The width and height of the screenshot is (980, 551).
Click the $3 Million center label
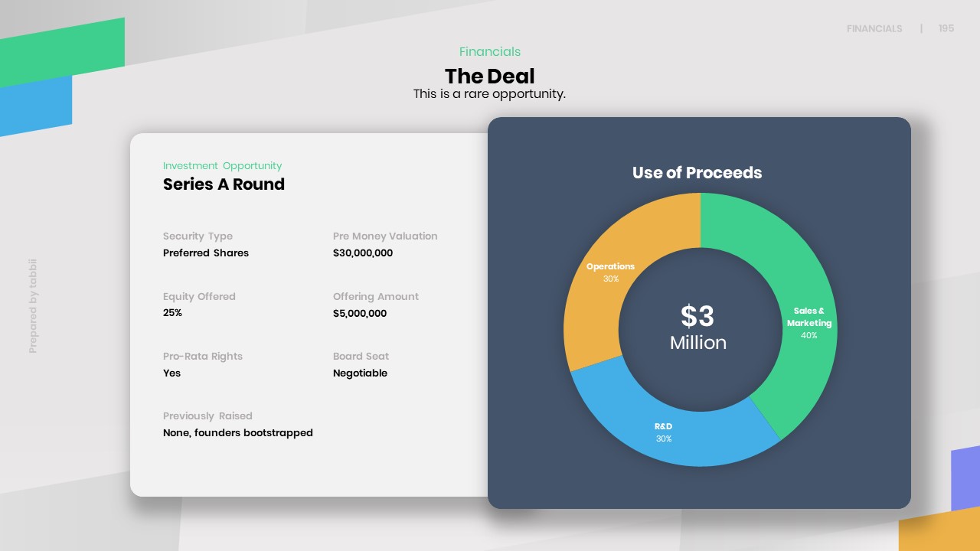698,328
